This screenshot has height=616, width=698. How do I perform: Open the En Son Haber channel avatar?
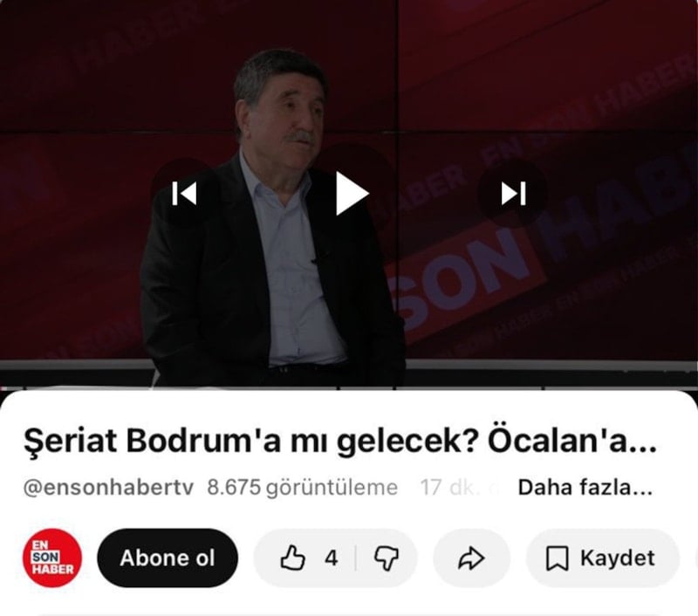tap(52, 558)
